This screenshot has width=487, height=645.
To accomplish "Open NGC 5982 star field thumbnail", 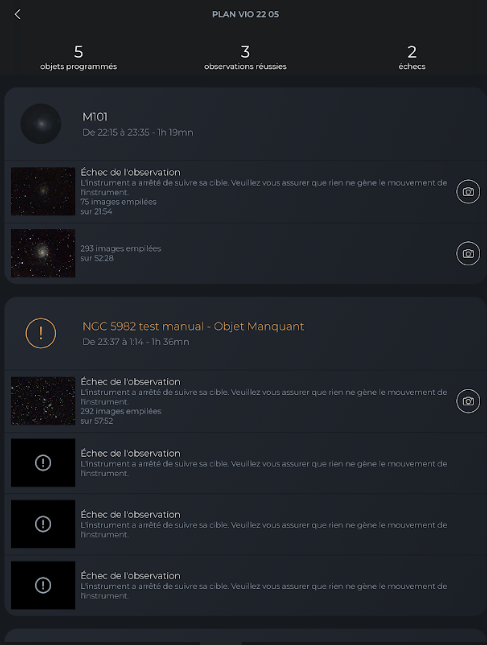I will click(x=43, y=401).
